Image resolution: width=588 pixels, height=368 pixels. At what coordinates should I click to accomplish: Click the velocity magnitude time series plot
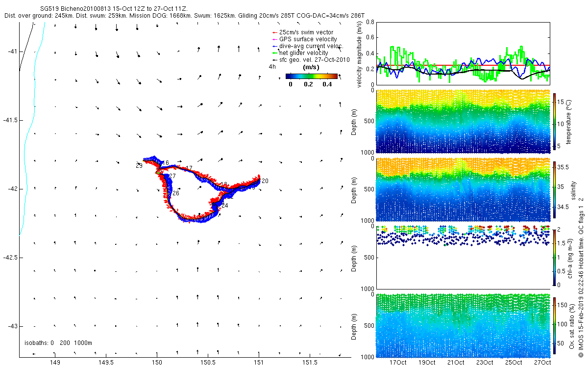[463, 53]
